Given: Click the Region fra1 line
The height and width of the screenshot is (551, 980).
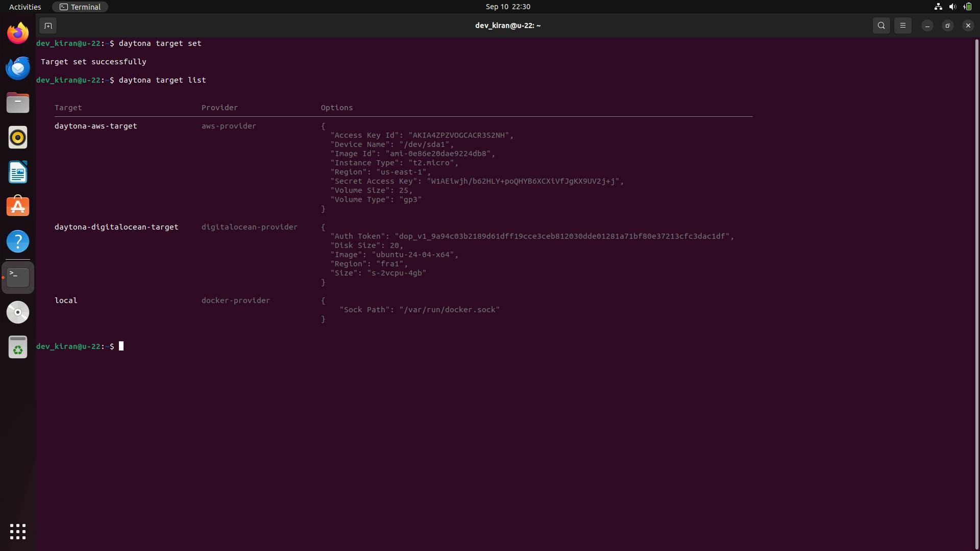Looking at the screenshot, I should pyautogui.click(x=369, y=264).
